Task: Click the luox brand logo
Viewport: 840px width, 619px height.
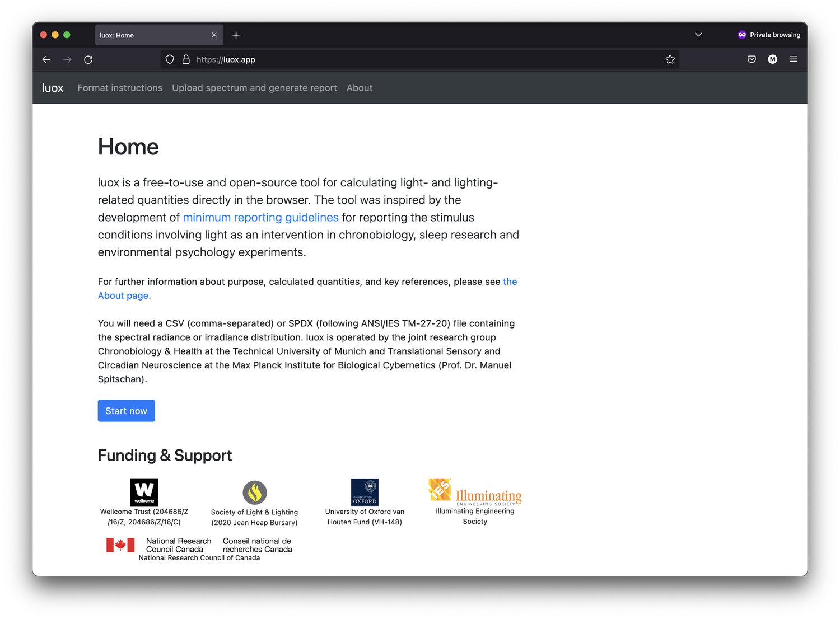Action: pos(53,88)
